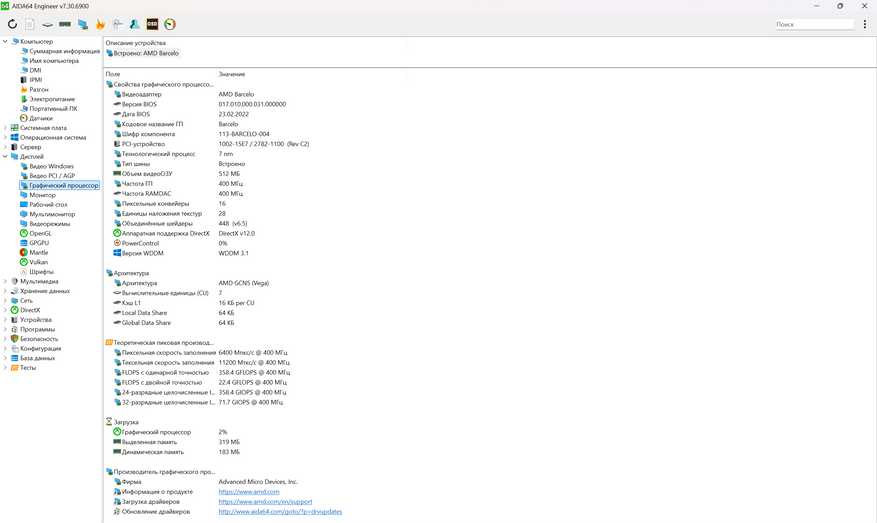The width and height of the screenshot is (877, 523).
Task: Open the Vulkan tree item
Action: pyautogui.click(x=39, y=262)
